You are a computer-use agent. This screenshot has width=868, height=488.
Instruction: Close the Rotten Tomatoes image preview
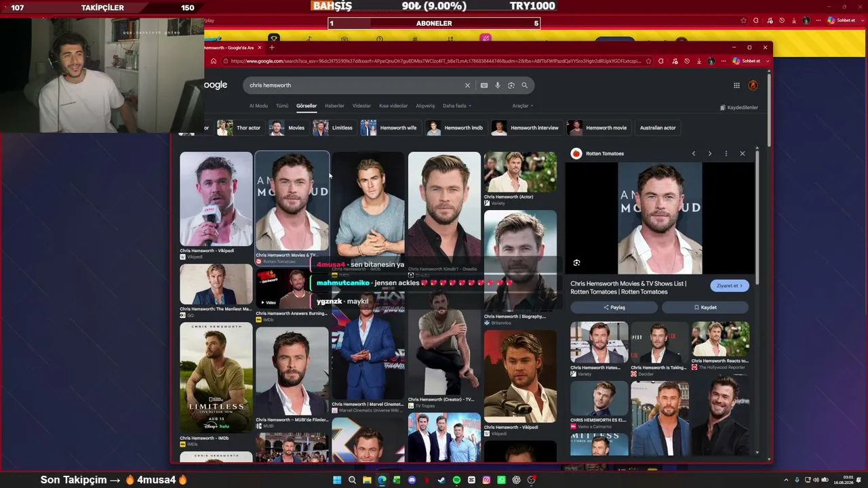pos(743,154)
